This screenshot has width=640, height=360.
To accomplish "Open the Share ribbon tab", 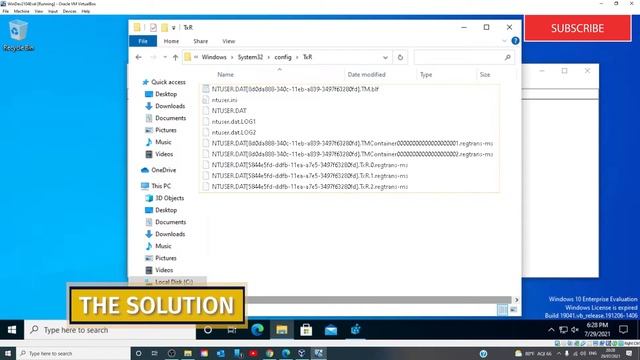I will coord(200,41).
